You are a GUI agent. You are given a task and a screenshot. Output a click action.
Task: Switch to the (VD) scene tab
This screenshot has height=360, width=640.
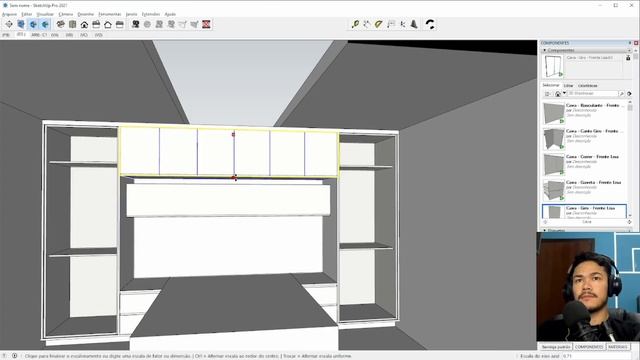point(98,35)
